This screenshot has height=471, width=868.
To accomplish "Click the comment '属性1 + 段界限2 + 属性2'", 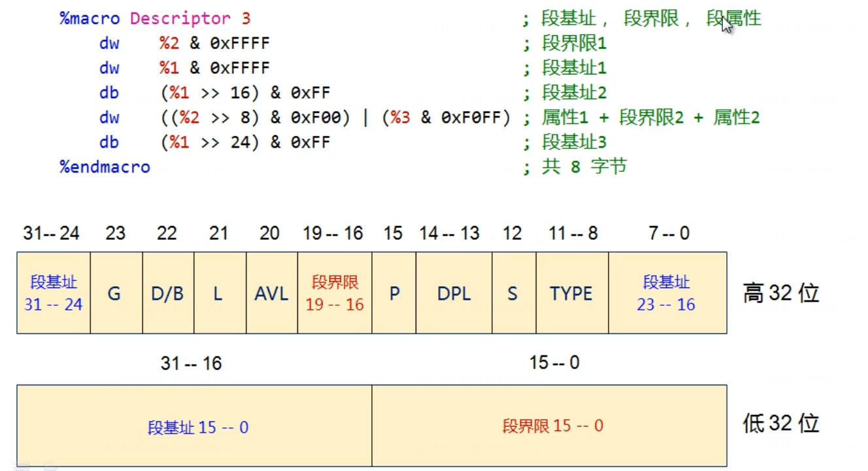I will 650,117.
